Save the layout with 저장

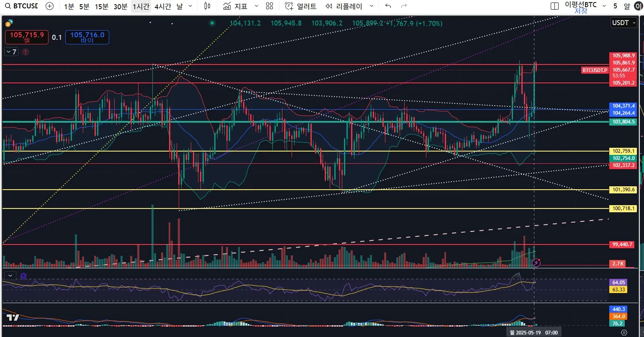coord(581,11)
